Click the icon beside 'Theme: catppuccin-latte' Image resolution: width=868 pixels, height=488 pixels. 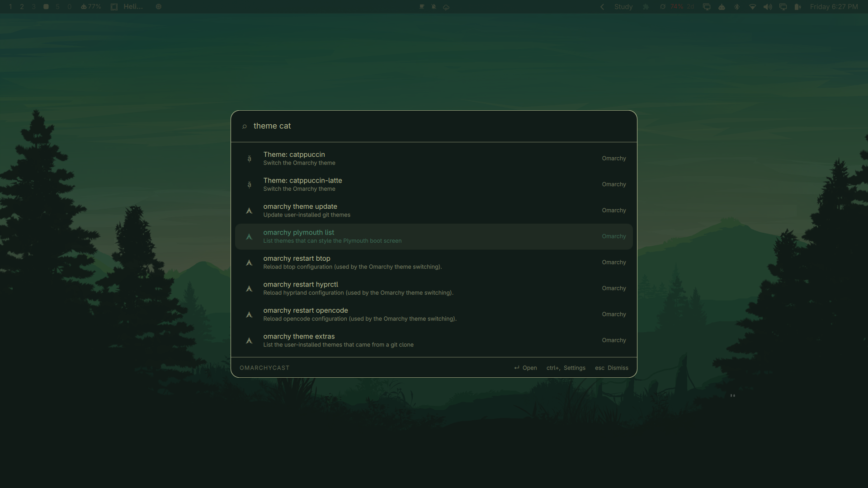[x=249, y=184]
